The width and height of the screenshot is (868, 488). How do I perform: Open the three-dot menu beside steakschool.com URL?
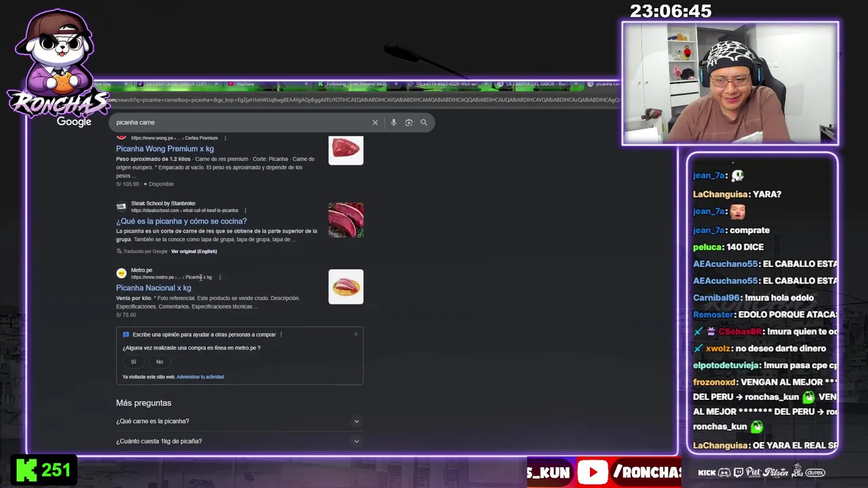coord(245,210)
